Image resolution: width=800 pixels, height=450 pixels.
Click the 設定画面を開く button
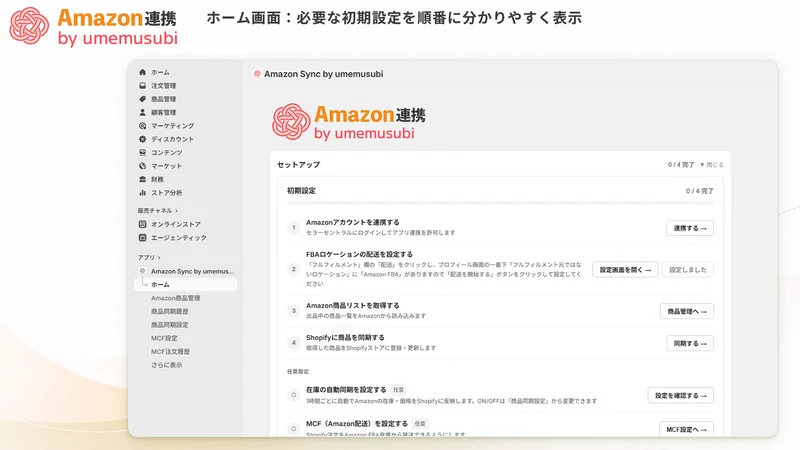tap(625, 269)
